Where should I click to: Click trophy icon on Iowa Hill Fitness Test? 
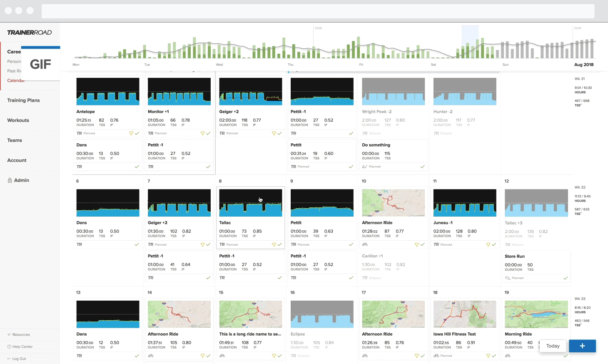point(488,356)
